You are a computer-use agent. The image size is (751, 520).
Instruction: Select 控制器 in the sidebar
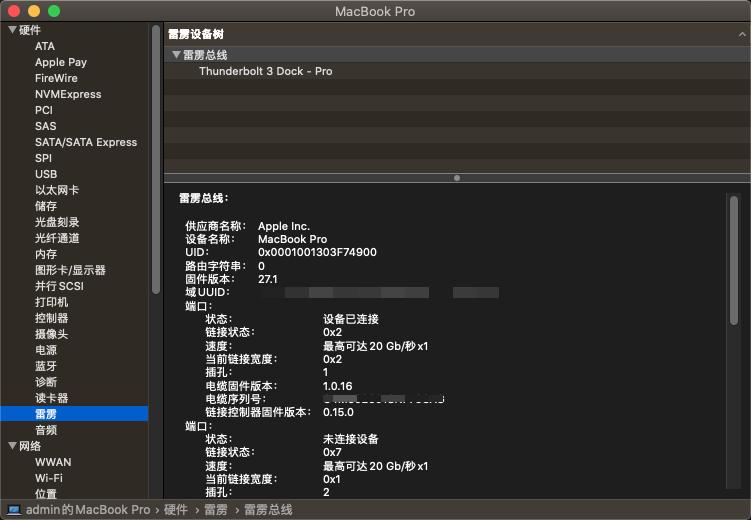[51, 318]
